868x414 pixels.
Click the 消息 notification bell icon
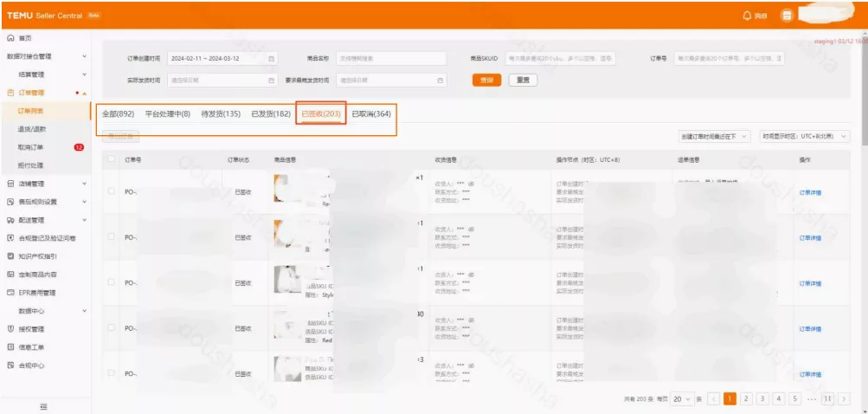(747, 15)
